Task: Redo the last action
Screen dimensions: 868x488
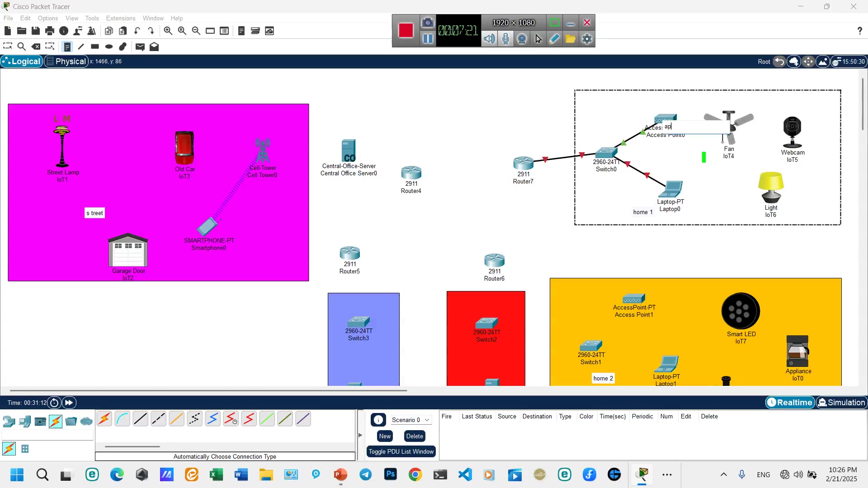Action: click(151, 31)
